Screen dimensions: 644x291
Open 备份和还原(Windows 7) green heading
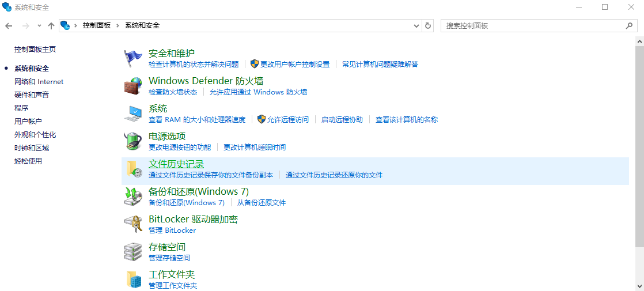[x=199, y=191]
